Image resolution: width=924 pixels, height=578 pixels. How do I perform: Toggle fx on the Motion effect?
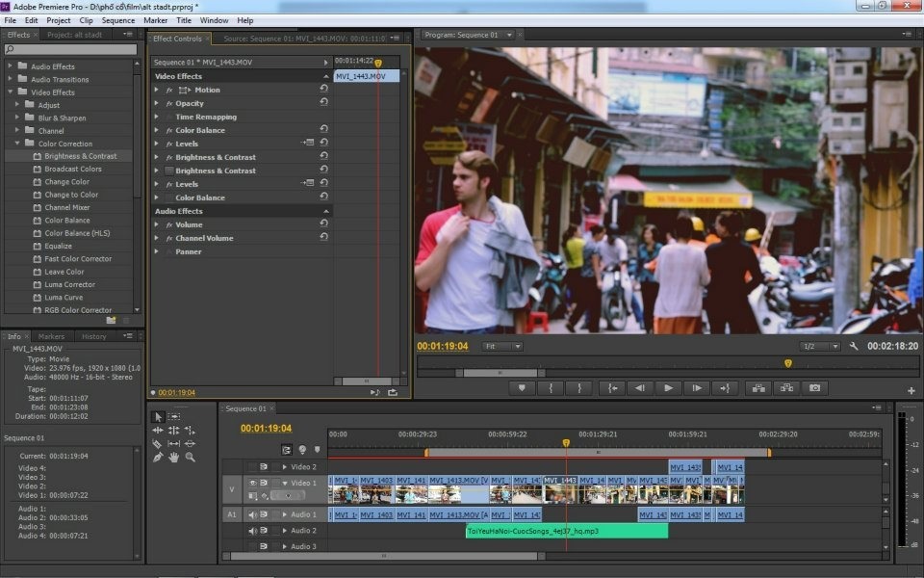pos(169,91)
